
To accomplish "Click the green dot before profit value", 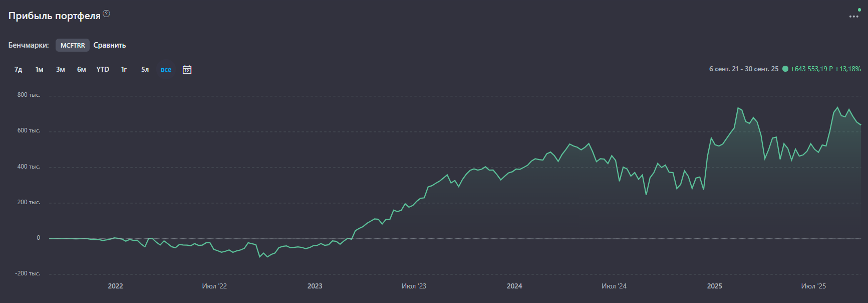I will click(x=785, y=69).
